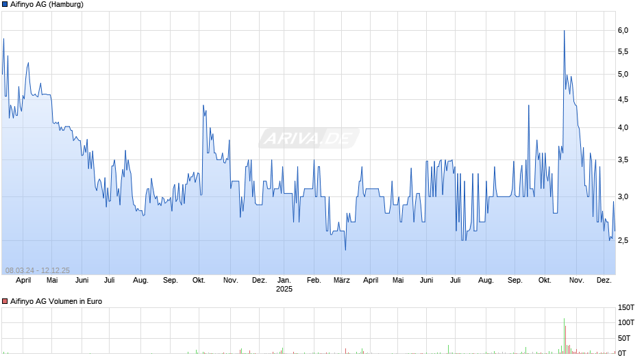Click the 3,5 price axis label

(623, 160)
